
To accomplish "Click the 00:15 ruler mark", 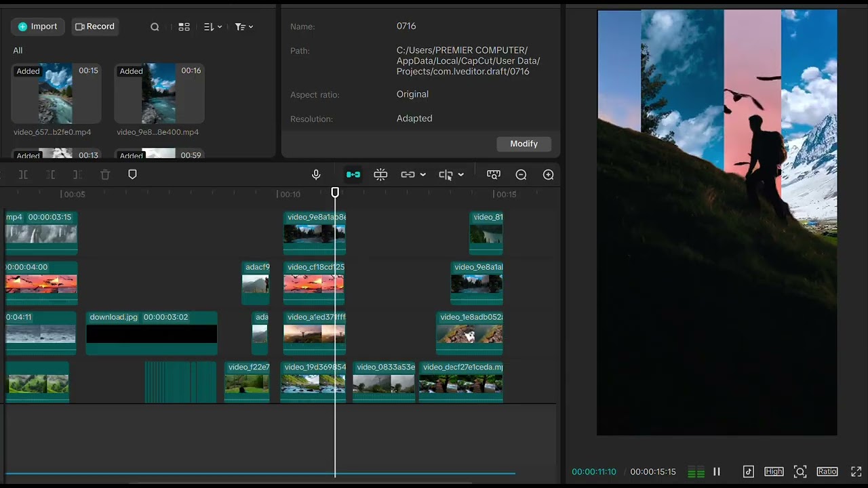I will (x=506, y=195).
